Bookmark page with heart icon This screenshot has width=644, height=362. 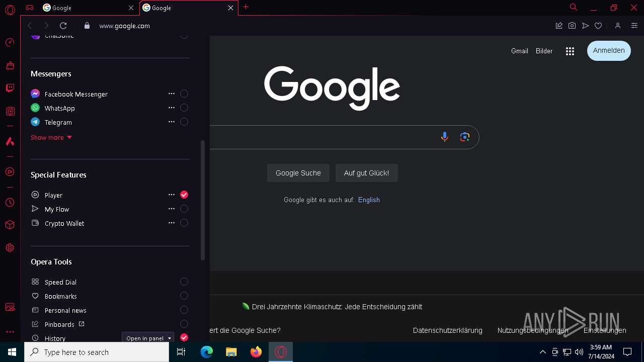pyautogui.click(x=598, y=26)
